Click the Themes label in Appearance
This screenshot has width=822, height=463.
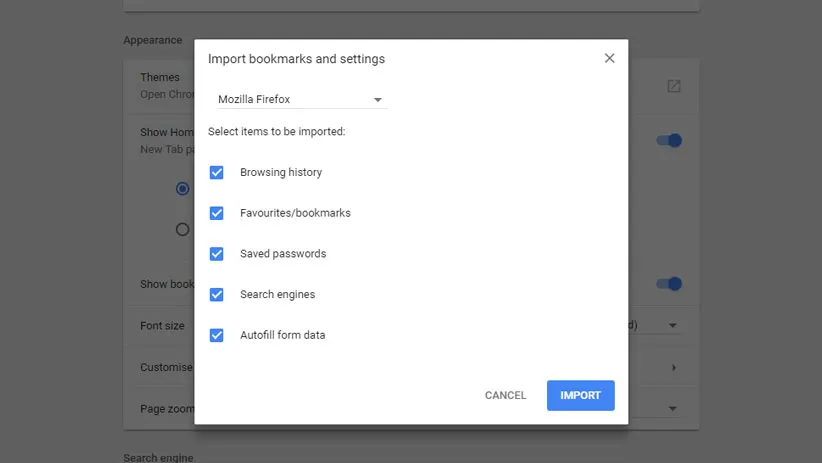point(160,77)
